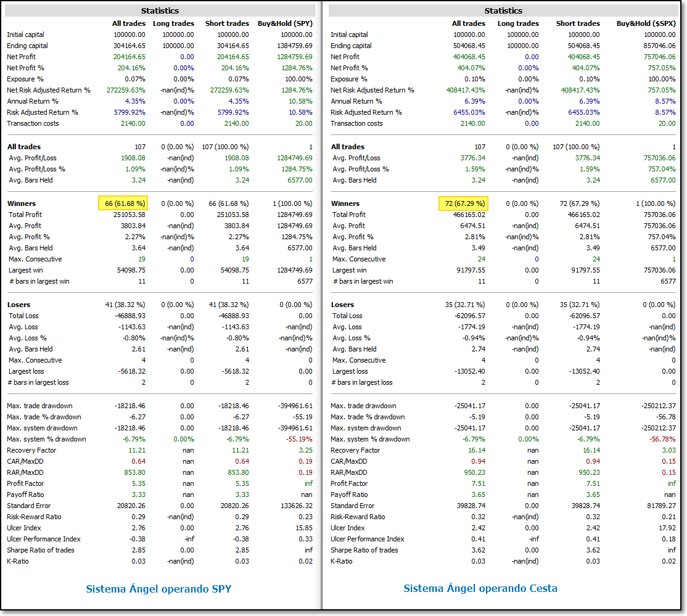The image size is (687, 616).
Task: Click Max. Consecutive winners value 24 under All trades
Action: (x=481, y=259)
